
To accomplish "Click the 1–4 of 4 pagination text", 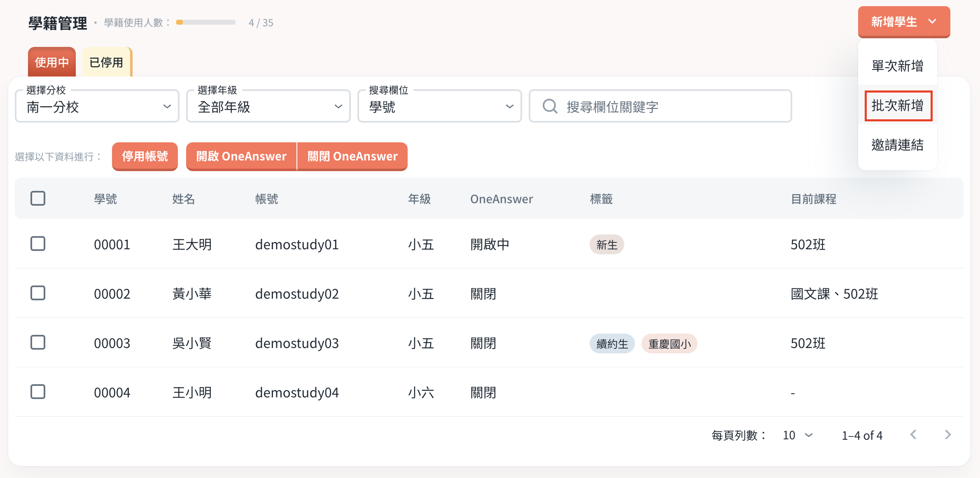I will pos(862,435).
